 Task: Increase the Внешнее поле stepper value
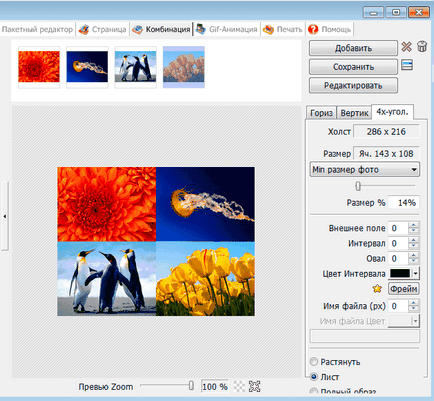pos(414,225)
